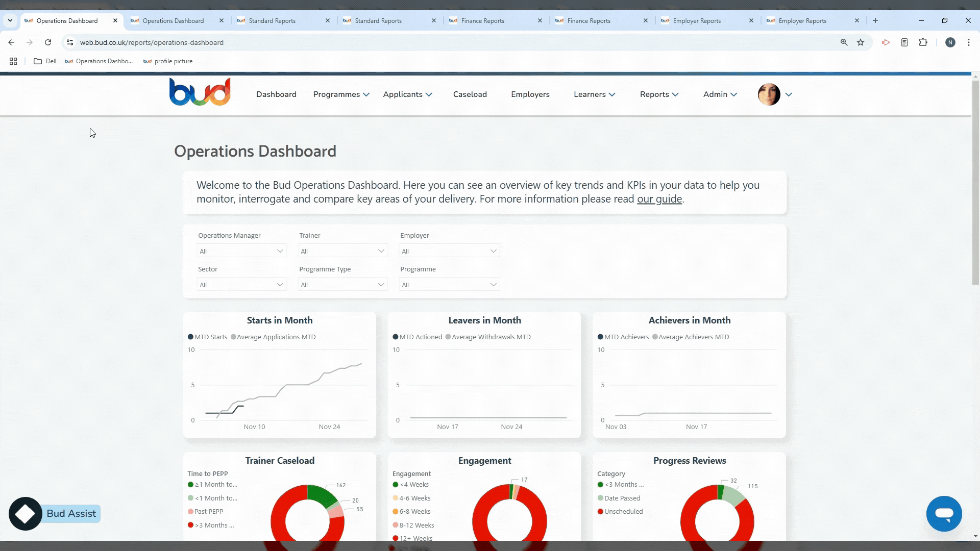Open the 'our guide' link
Image resolution: width=980 pixels, height=551 pixels.
point(659,199)
